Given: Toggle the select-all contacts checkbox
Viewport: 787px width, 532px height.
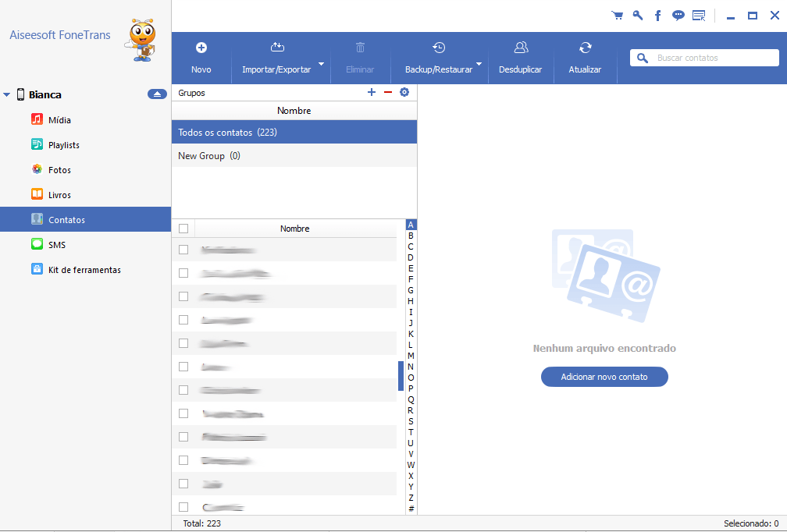Looking at the screenshot, I should tap(183, 229).
